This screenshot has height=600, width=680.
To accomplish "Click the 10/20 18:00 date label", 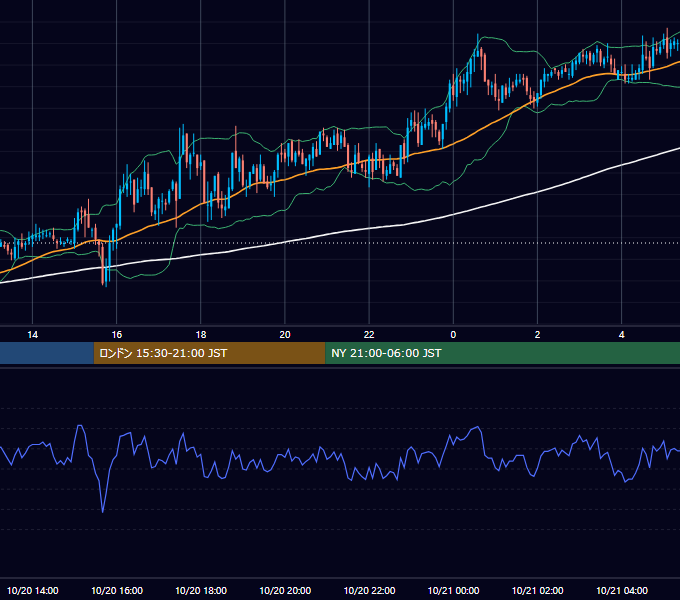I will click(201, 590).
